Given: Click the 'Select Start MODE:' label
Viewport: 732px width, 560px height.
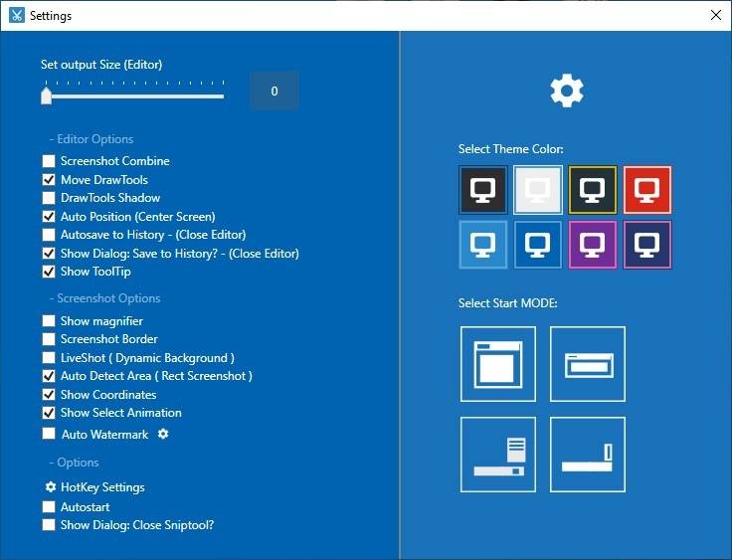Looking at the screenshot, I should pos(508,303).
